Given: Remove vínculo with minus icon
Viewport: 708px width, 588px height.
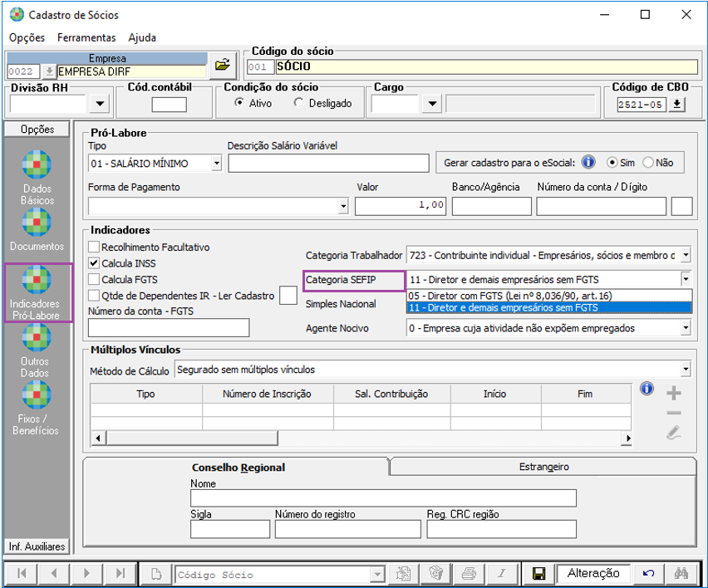Looking at the screenshot, I should click(x=673, y=413).
